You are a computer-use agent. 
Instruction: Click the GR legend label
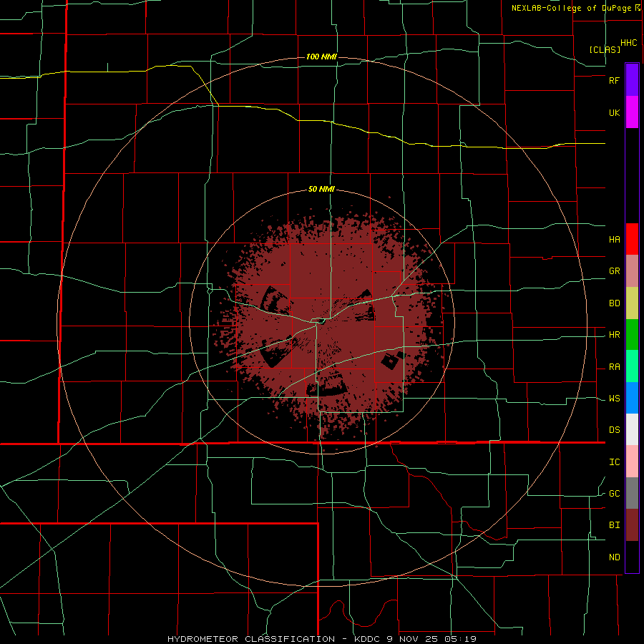pyautogui.click(x=614, y=271)
